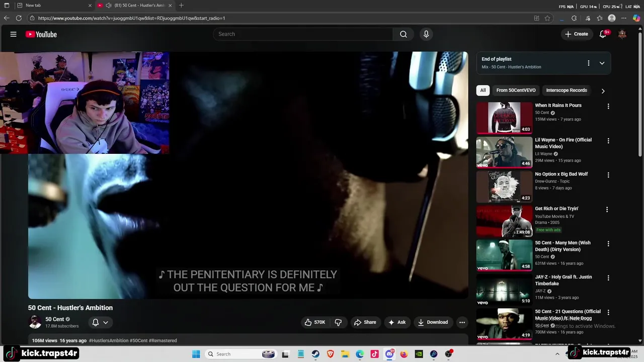
Task: Open a new browser tab with plus
Action: click(181, 6)
